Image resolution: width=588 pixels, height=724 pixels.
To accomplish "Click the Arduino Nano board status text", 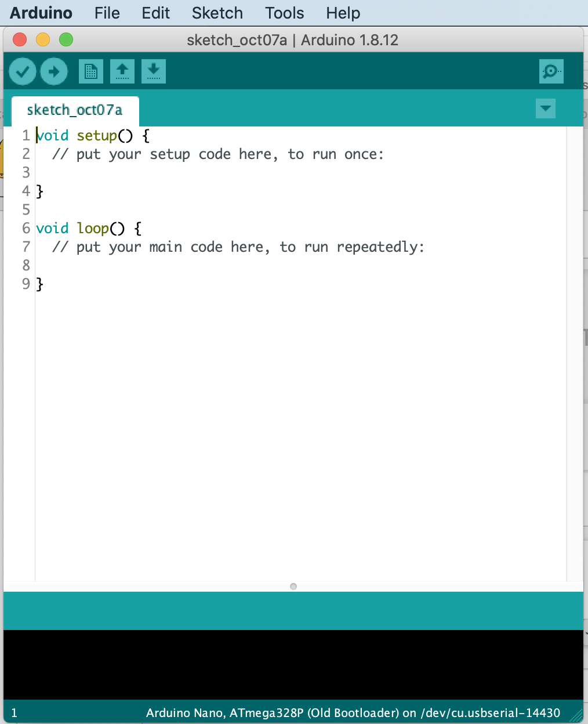I will (353, 713).
